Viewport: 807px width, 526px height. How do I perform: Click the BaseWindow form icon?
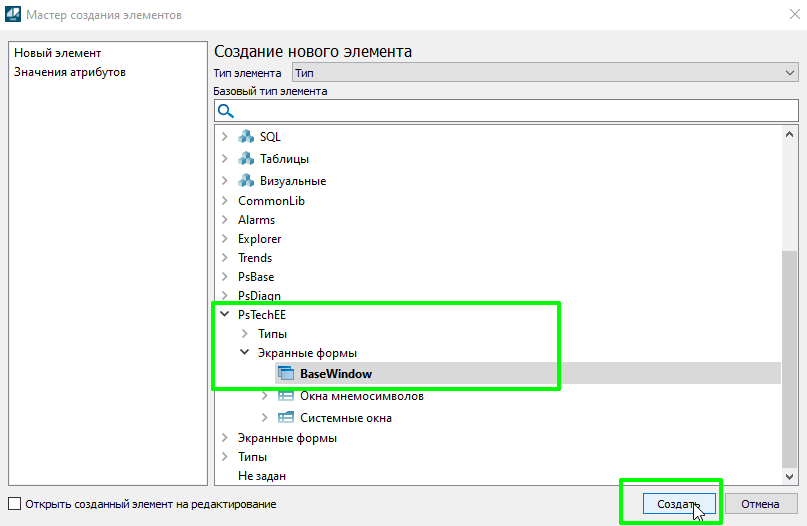point(286,374)
